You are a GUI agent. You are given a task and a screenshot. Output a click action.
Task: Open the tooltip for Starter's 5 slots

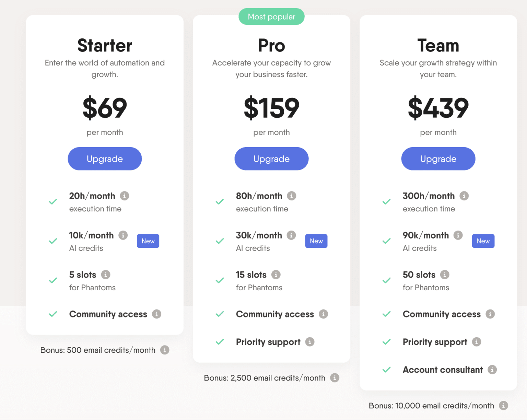click(106, 275)
